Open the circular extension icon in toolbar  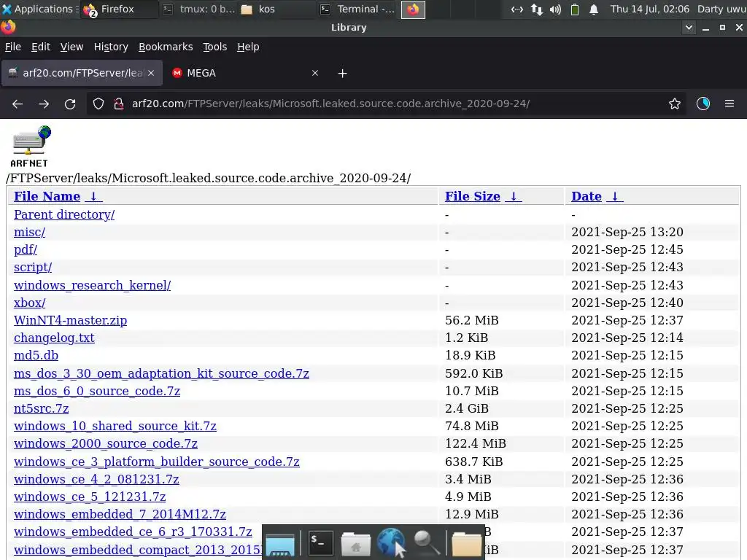(x=703, y=104)
